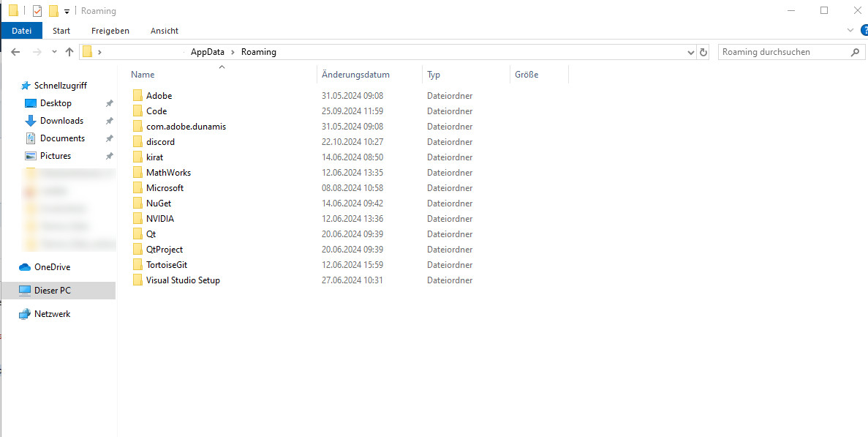Screen dimensions: 868x437
Task: Click Dateiordner type in the NVIDIA row
Action: (450, 219)
